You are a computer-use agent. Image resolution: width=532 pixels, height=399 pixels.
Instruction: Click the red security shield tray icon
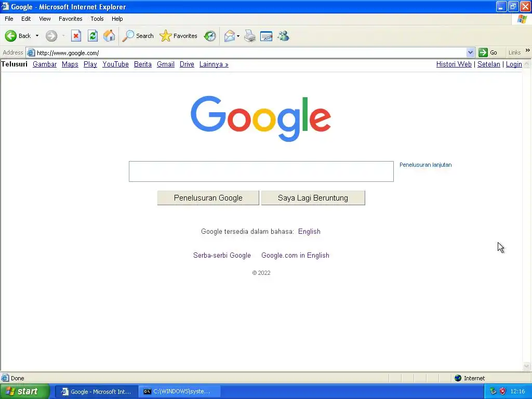(x=503, y=392)
